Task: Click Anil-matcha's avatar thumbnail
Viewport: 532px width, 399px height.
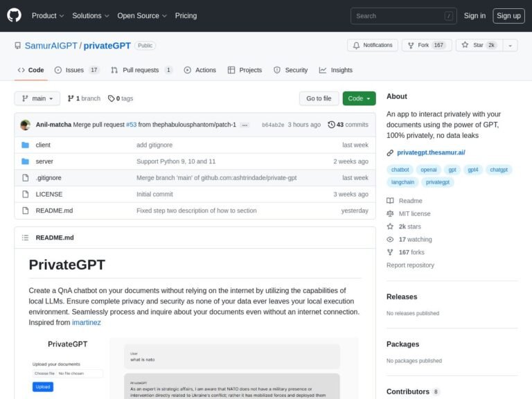Action: pyautogui.click(x=26, y=125)
